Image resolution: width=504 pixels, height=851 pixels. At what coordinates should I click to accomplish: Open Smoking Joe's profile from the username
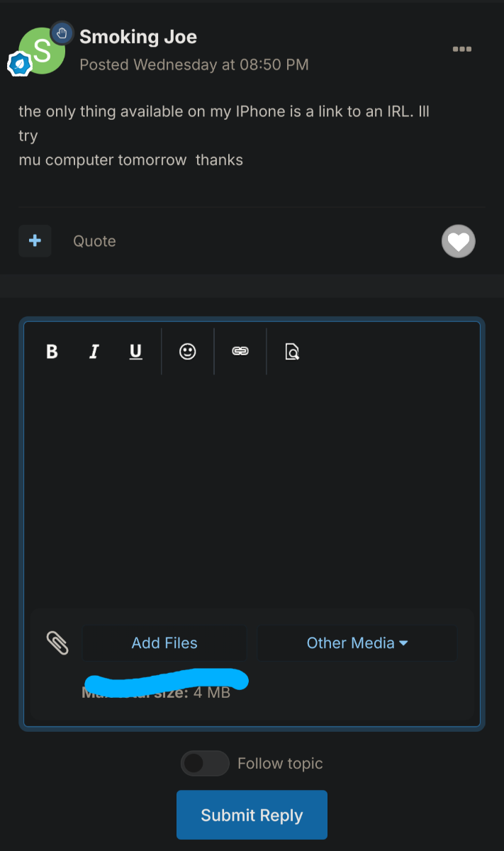coord(138,37)
